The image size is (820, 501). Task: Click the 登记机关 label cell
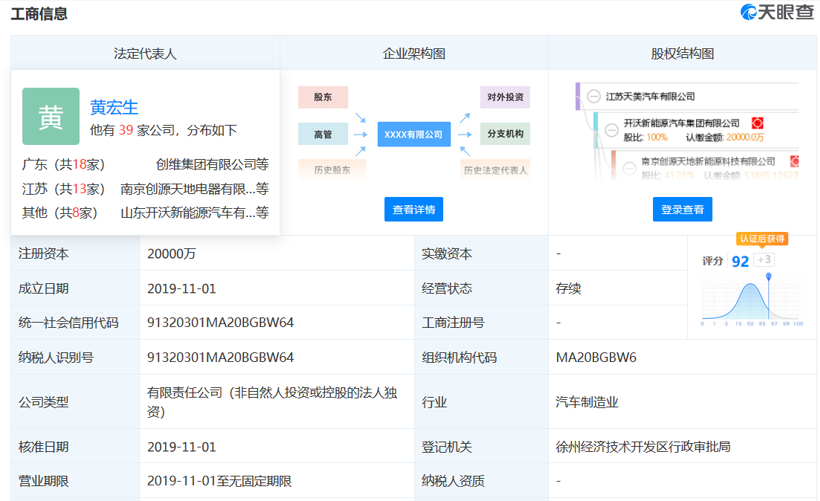[481, 447]
